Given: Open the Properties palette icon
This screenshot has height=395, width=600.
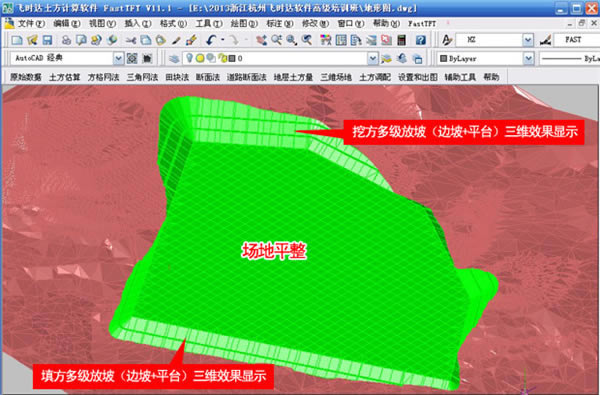Looking at the screenshot, I should click(x=326, y=40).
